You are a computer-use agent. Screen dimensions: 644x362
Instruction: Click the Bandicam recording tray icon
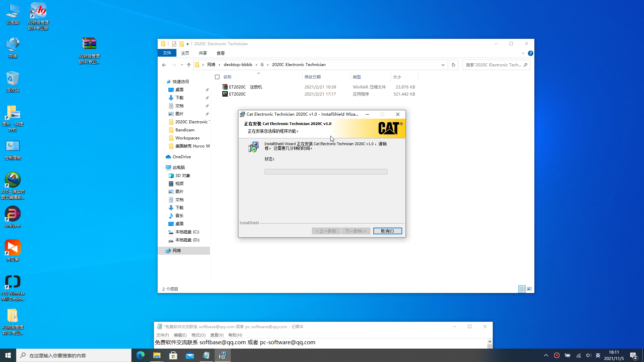coord(557,355)
